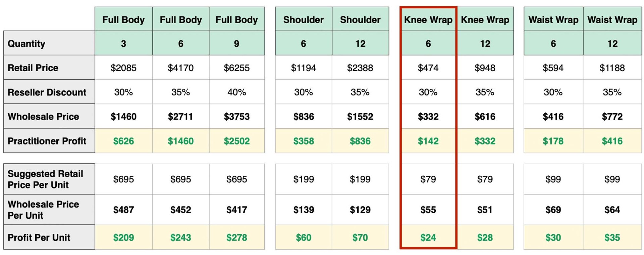This screenshot has height=255, width=644.
Task: Select the Reseller Discount row label
Action: tap(49, 92)
